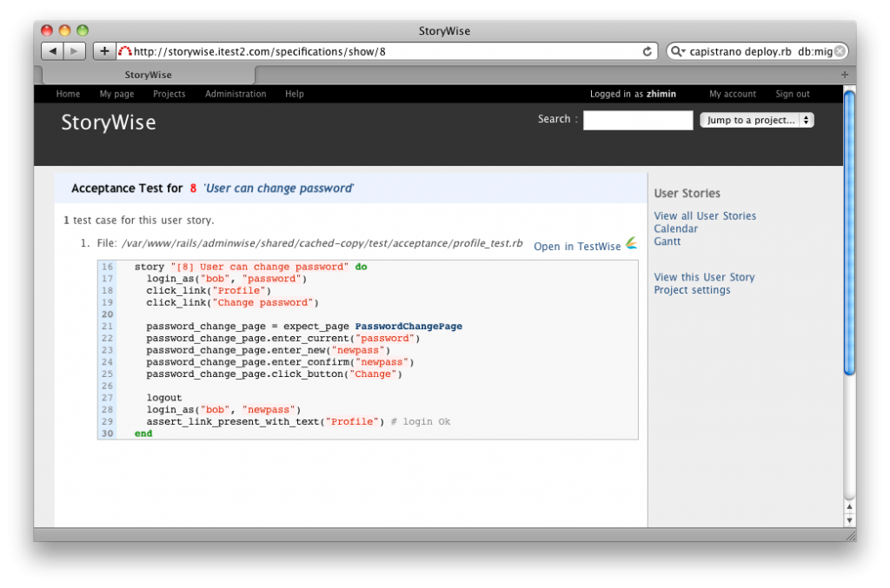Click code line number 30
Viewport: 890px width, 588px height.
tap(107, 433)
